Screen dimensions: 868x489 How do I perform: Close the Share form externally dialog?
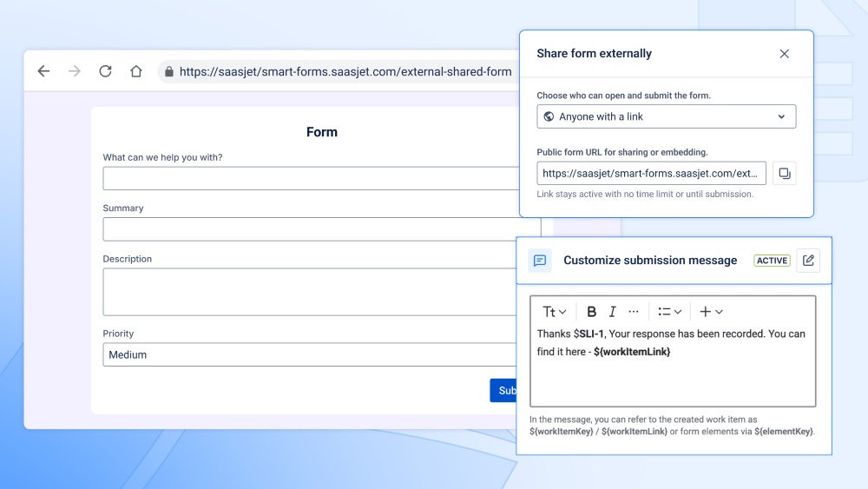pos(785,54)
